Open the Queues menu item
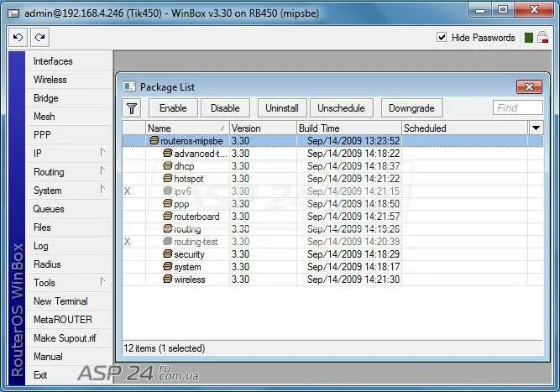The image size is (560, 392). pos(70,209)
